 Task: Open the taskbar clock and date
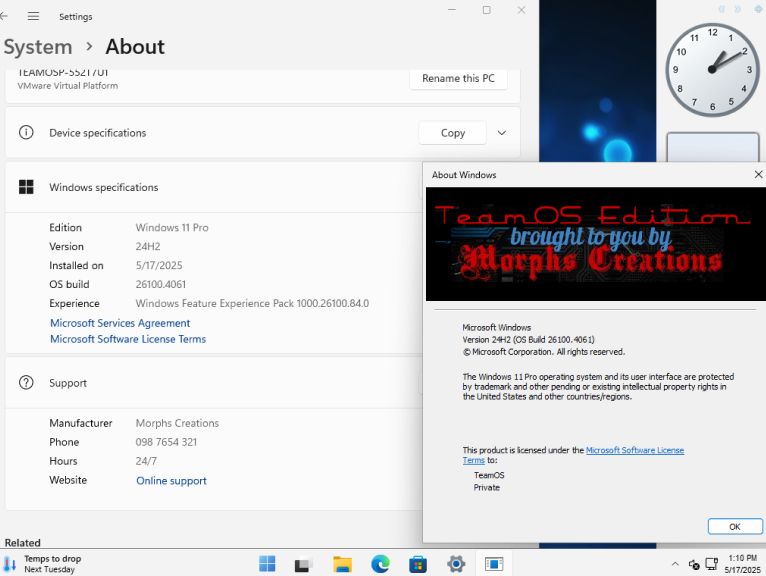(x=742, y=564)
